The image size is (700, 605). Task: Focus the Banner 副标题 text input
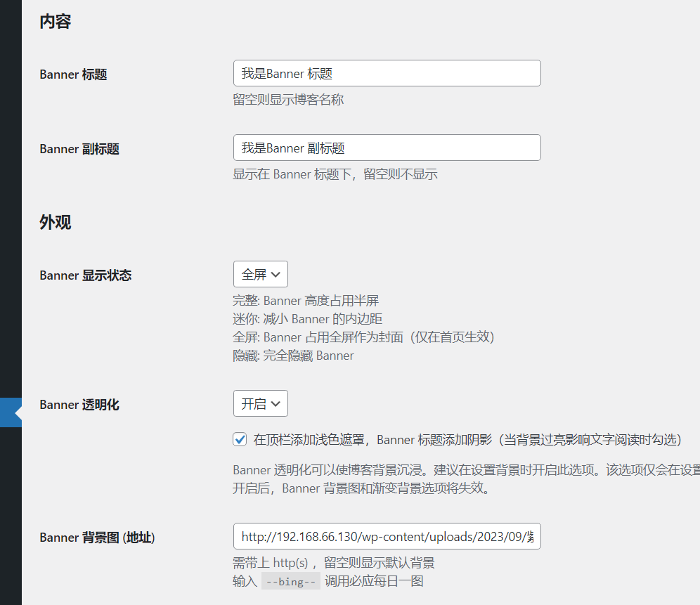(387, 148)
